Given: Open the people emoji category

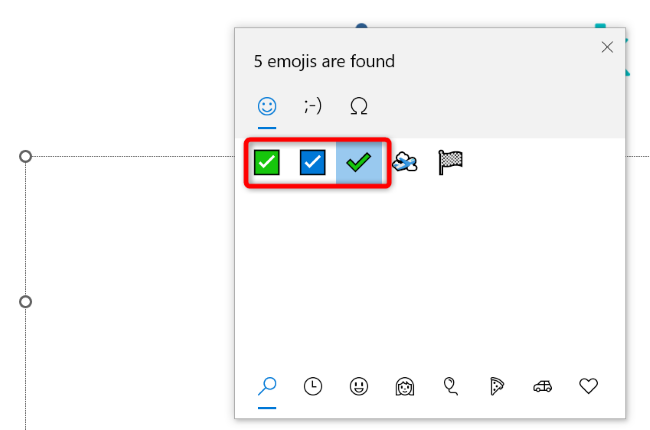Looking at the screenshot, I should [x=405, y=386].
